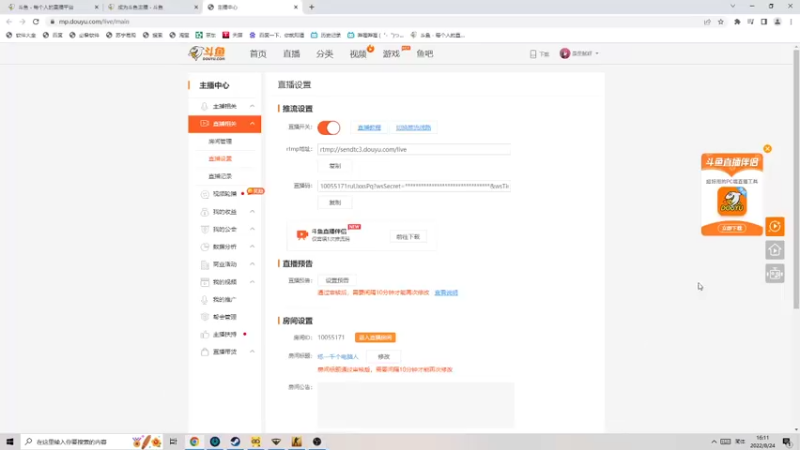This screenshot has width=800, height=450.
Task: Click the gray robot floating side button
Action: [774, 274]
